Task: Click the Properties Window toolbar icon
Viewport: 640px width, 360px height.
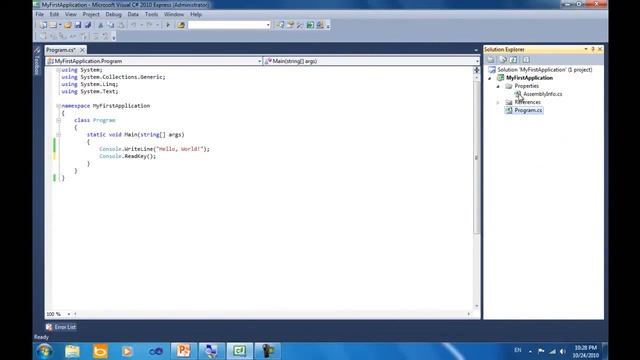Action: 290,25
